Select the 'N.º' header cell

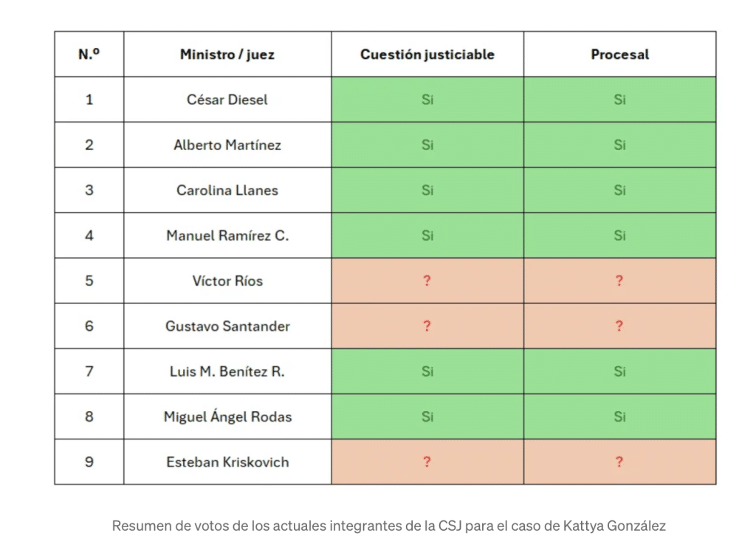[x=89, y=55]
